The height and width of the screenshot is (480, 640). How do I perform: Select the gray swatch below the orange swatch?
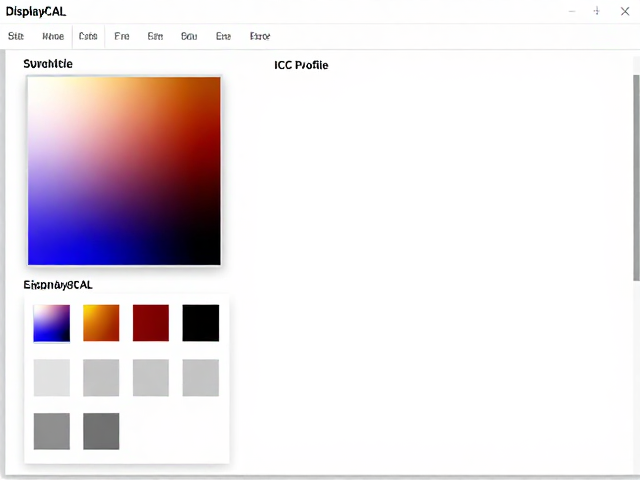(x=101, y=378)
